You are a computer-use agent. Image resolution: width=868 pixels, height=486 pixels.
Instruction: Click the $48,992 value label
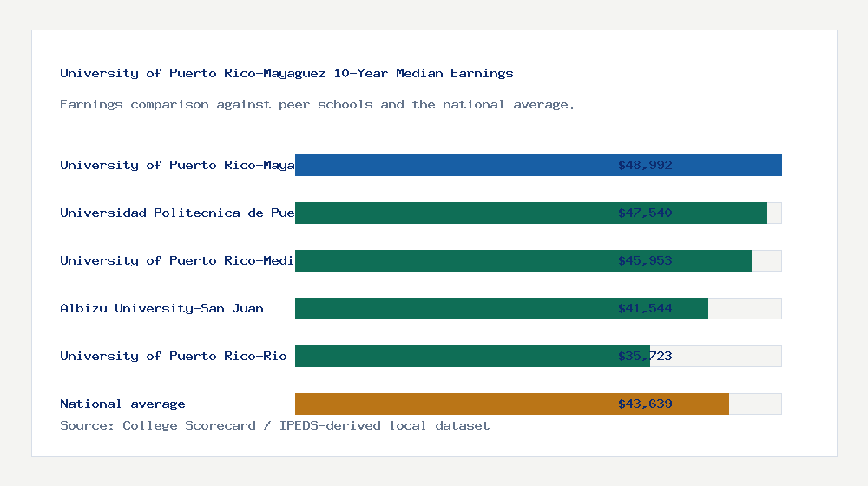645,165
